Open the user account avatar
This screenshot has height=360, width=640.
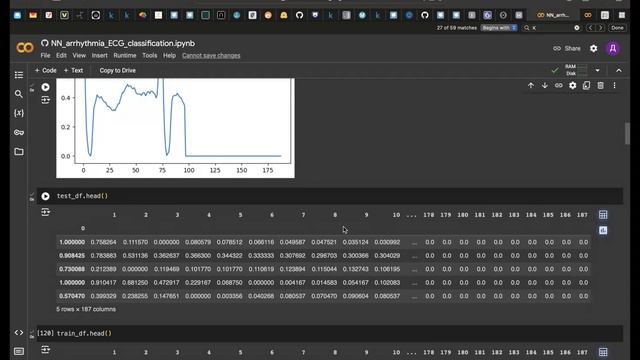[x=613, y=49]
